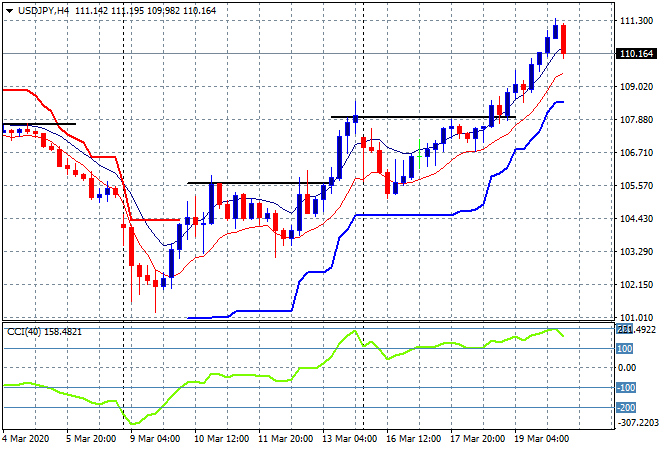Click the chart menu triangle beside USDJPY,H4
The height and width of the screenshot is (450, 660).
click(9, 11)
